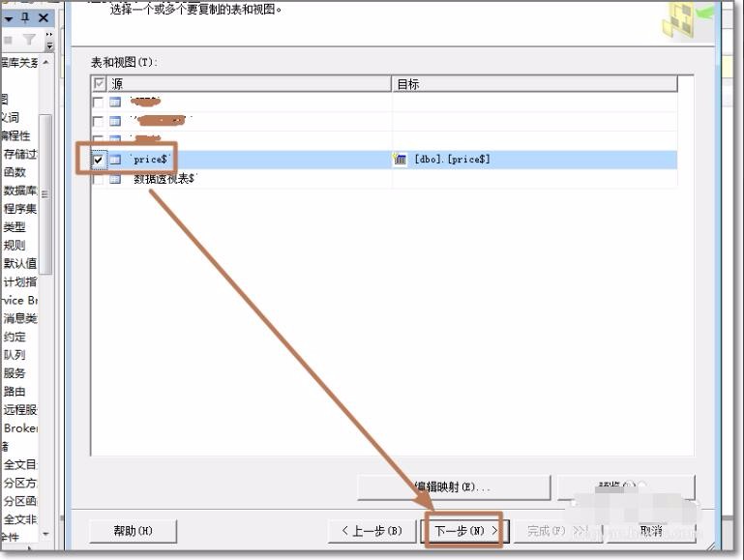Select the 分区方案 tree node
The image size is (744, 560).
20,484
